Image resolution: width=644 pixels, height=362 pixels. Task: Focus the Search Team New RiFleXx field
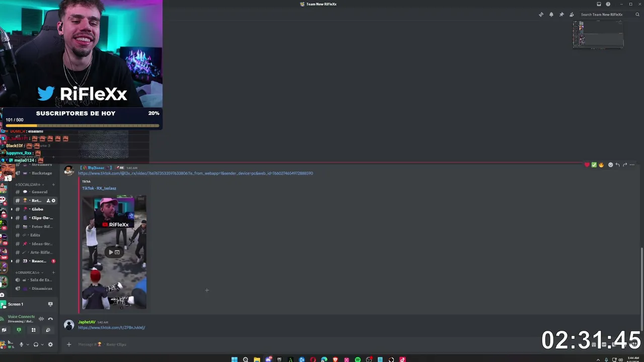pos(609,15)
